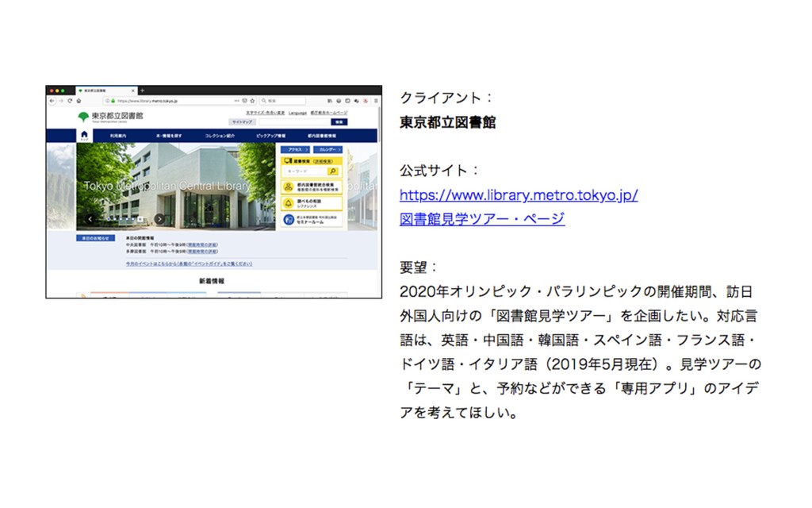Open the library.metro.tokyo.jp official site link

click(x=519, y=195)
